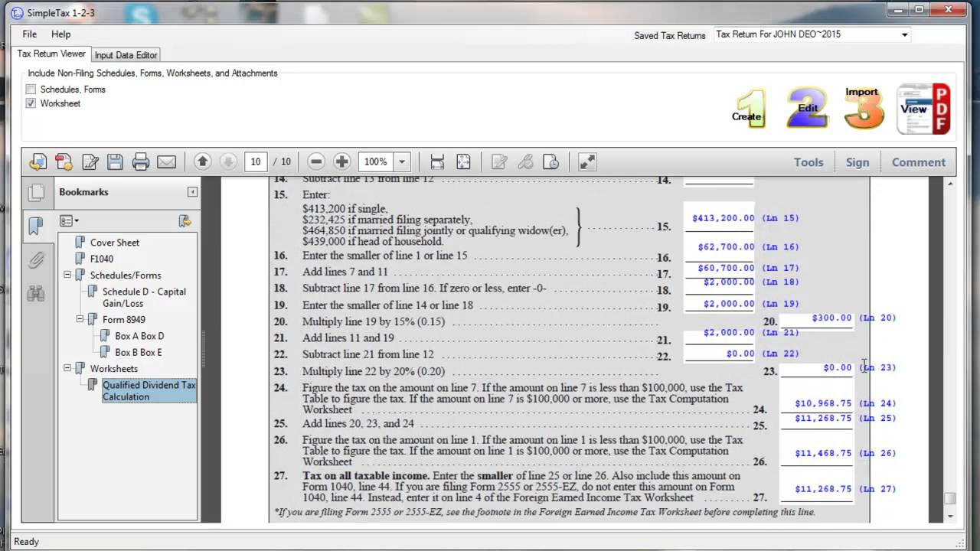Open the Email document icon
Screen dimensions: 980x551
167,161
